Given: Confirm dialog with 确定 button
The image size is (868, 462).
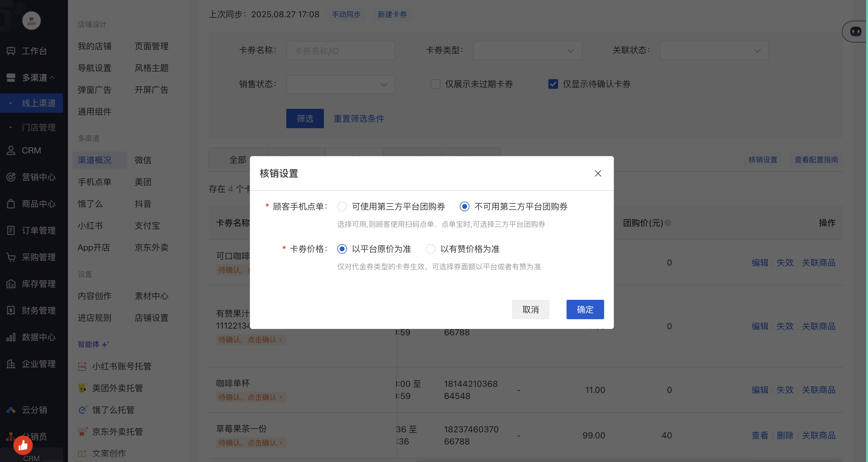Looking at the screenshot, I should pyautogui.click(x=585, y=310).
